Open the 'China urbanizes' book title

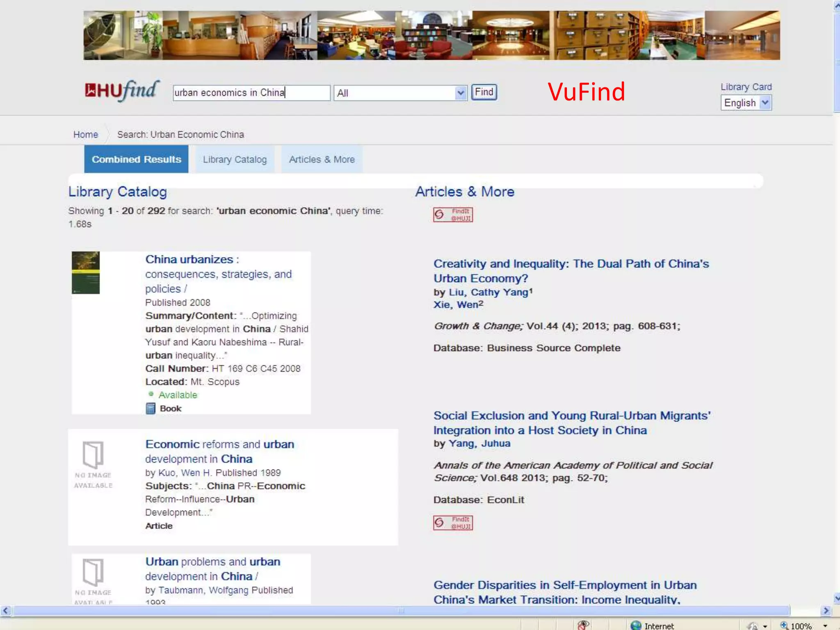pos(218,274)
